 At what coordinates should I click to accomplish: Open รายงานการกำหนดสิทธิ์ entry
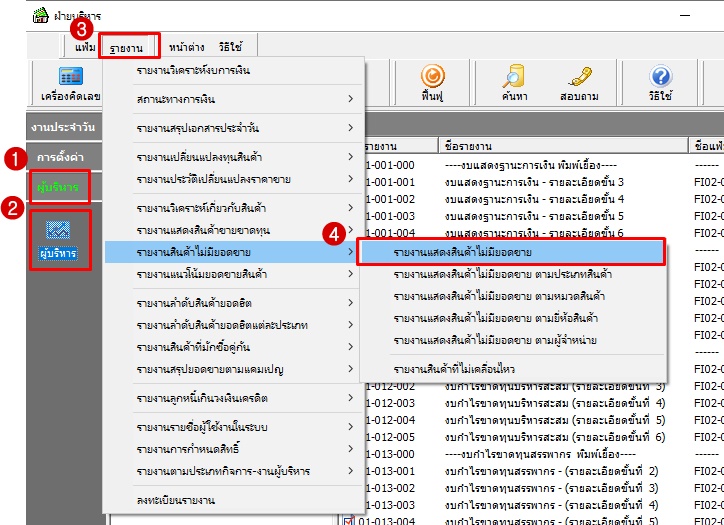click(231, 449)
